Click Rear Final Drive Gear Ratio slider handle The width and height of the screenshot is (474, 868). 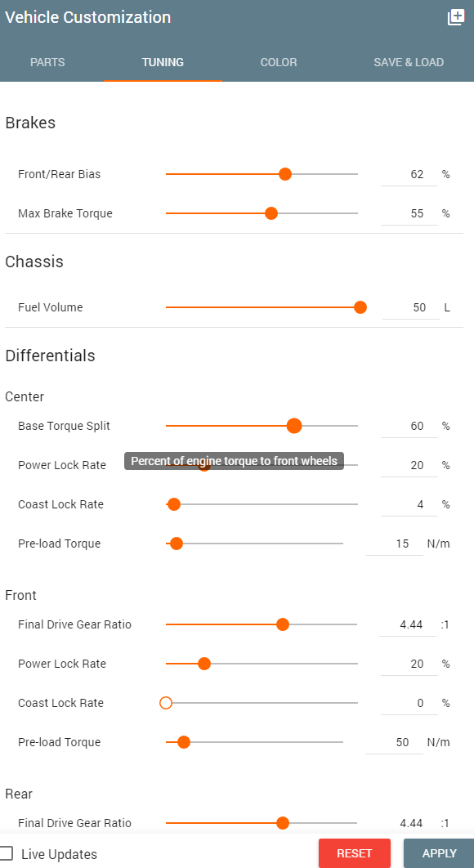[x=283, y=823]
